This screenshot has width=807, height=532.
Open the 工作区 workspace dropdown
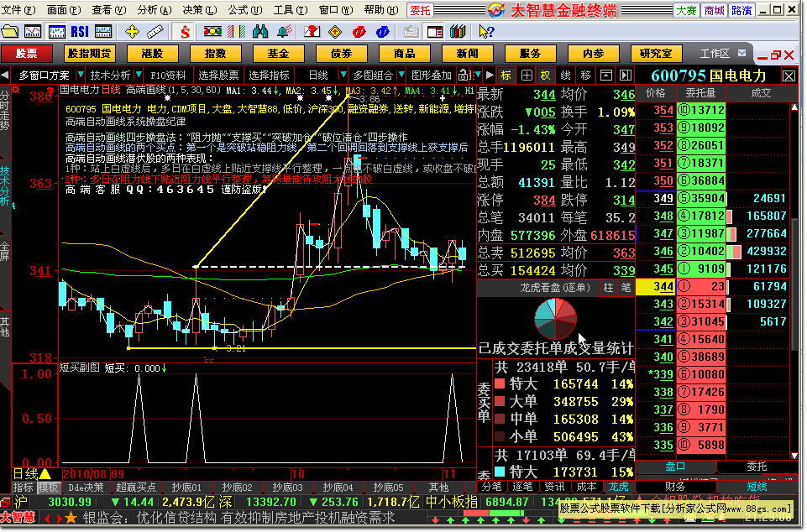(741, 53)
